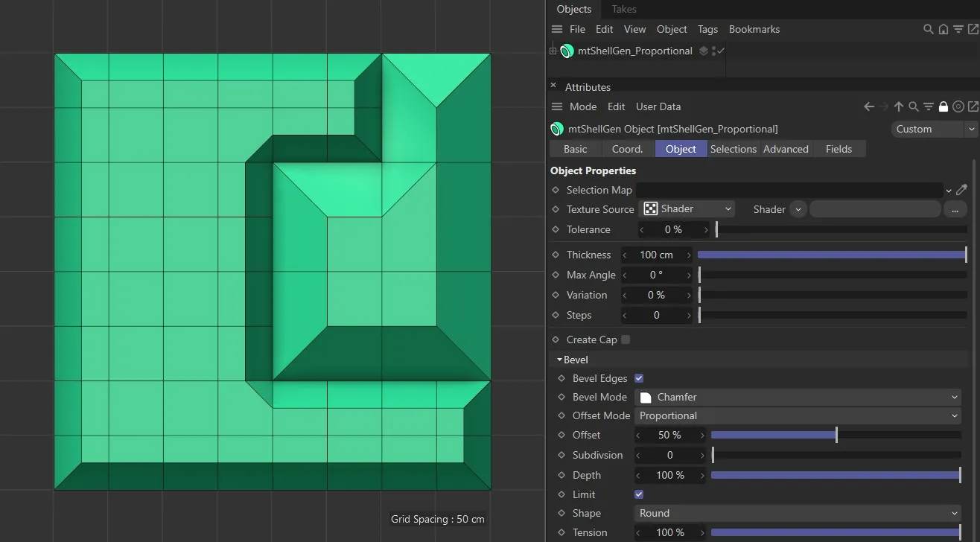Click the Selection Map picker icon

961,190
